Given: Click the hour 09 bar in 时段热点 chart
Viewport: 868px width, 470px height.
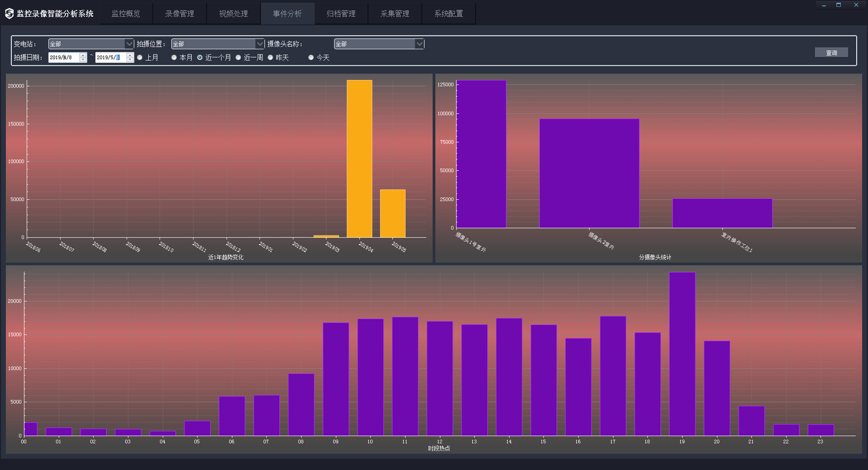Looking at the screenshot, I should click(x=336, y=379).
